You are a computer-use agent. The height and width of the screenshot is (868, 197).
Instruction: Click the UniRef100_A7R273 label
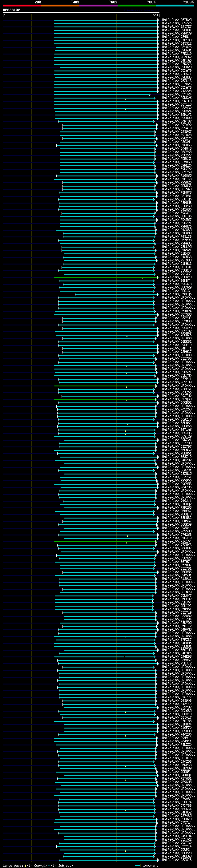point(176,64)
